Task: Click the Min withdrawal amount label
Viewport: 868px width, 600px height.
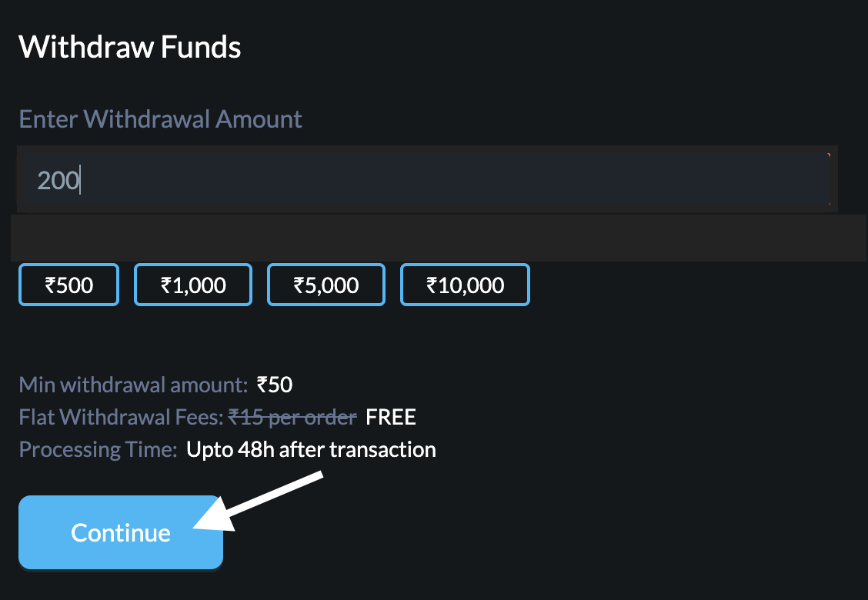Action: coord(133,385)
